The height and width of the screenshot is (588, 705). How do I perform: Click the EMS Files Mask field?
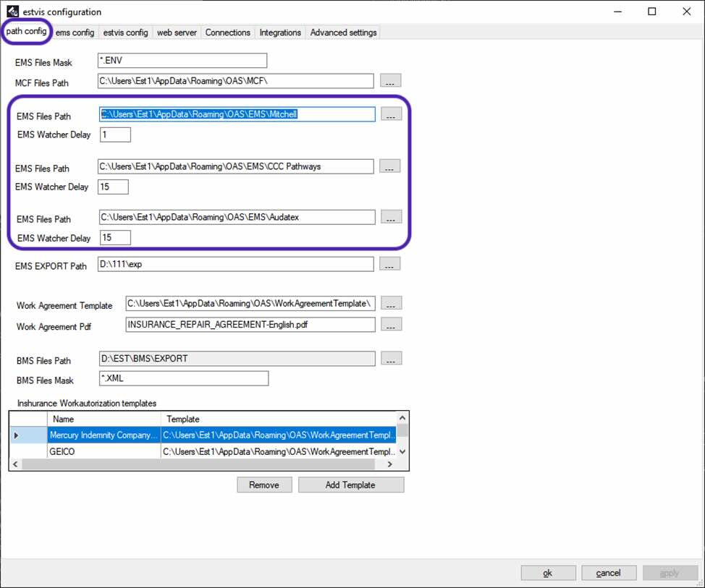click(182, 61)
